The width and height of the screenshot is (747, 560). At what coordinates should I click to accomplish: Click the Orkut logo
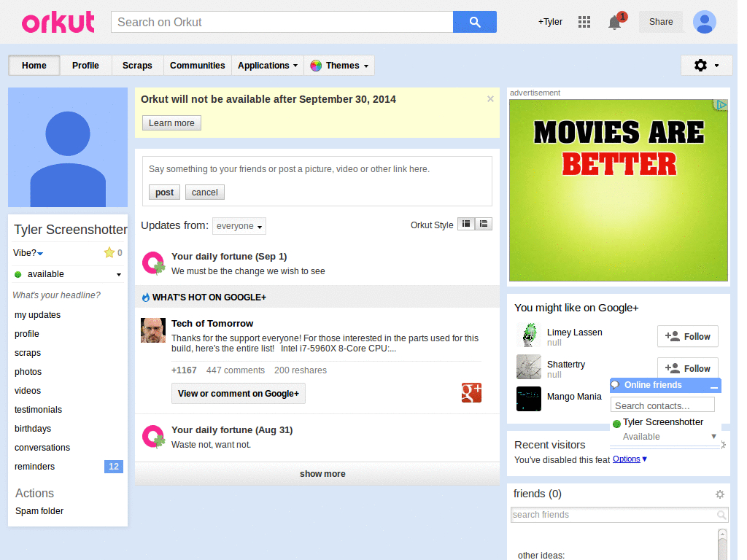coord(58,22)
